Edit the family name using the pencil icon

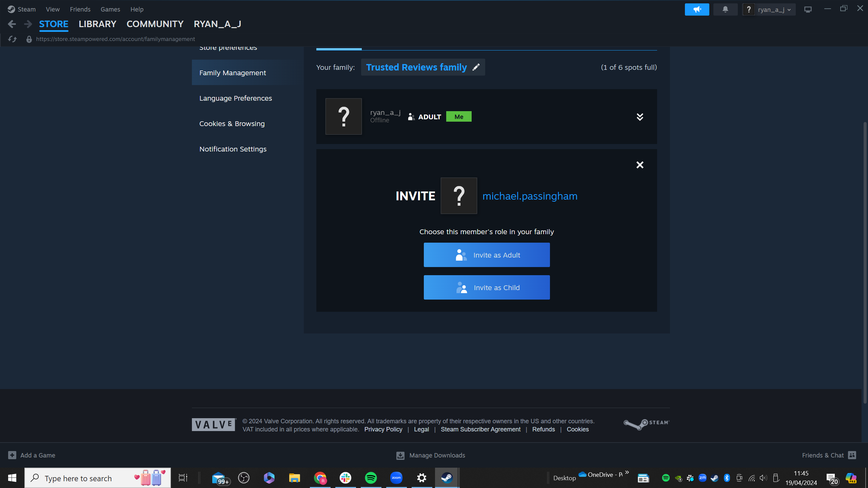[475, 67]
